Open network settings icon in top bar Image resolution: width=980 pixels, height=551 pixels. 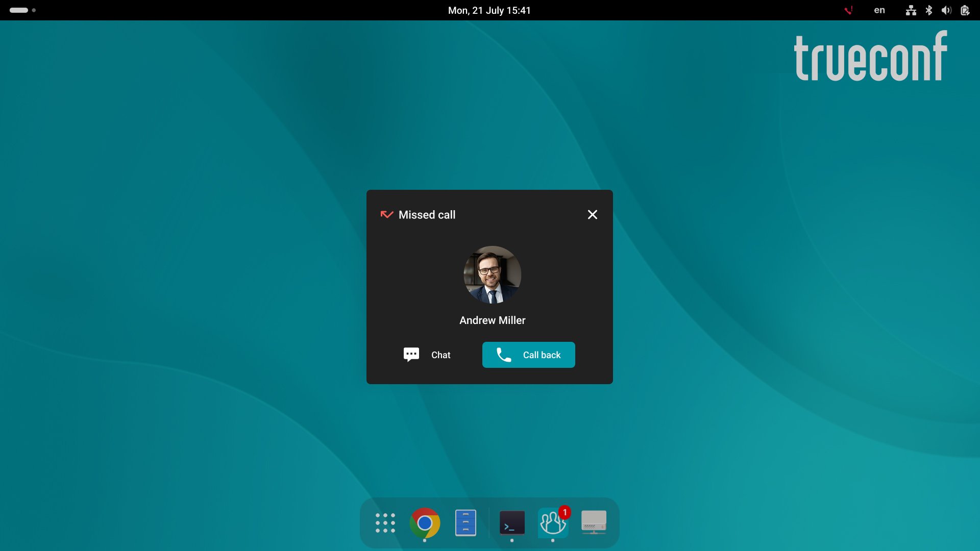[x=911, y=10]
